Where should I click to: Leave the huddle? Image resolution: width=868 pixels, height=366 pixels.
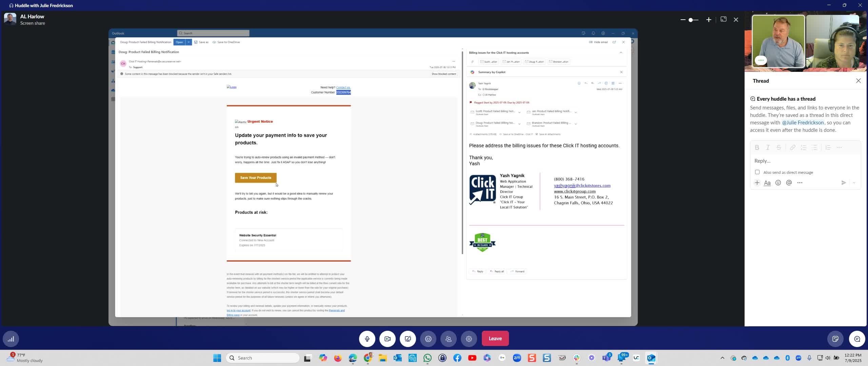pos(495,339)
